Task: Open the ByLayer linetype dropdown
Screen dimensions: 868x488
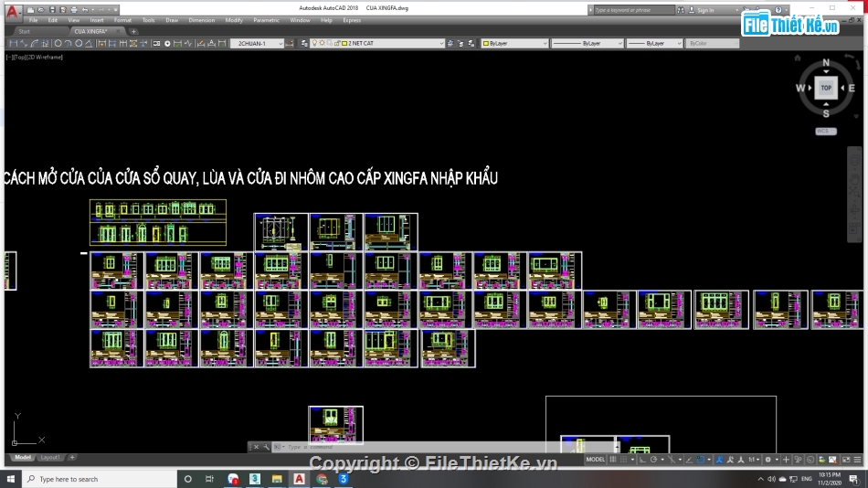Action: [x=587, y=43]
